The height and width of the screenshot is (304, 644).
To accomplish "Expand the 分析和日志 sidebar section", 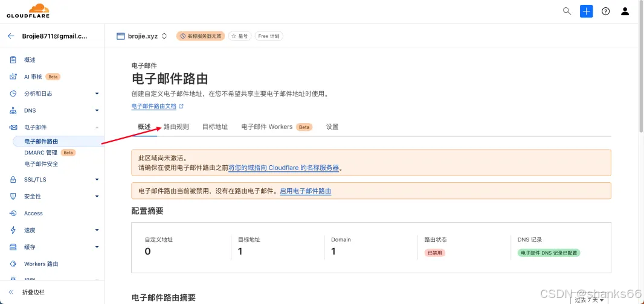I will (x=97, y=93).
